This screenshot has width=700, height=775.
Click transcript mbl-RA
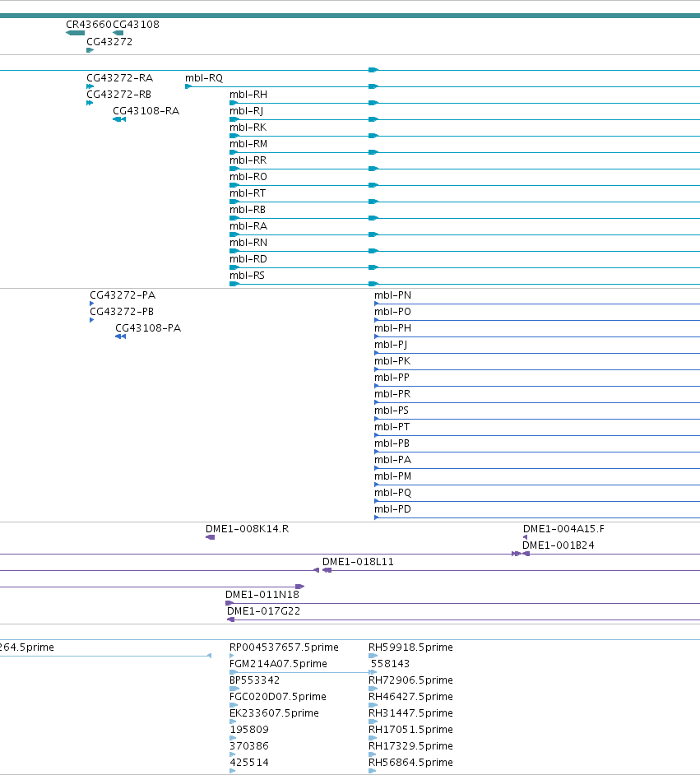click(248, 226)
